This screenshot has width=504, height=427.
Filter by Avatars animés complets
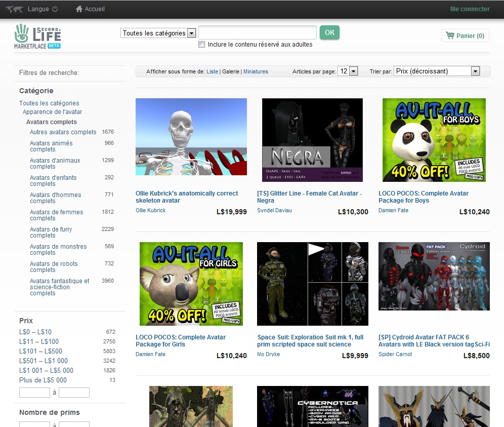point(51,146)
